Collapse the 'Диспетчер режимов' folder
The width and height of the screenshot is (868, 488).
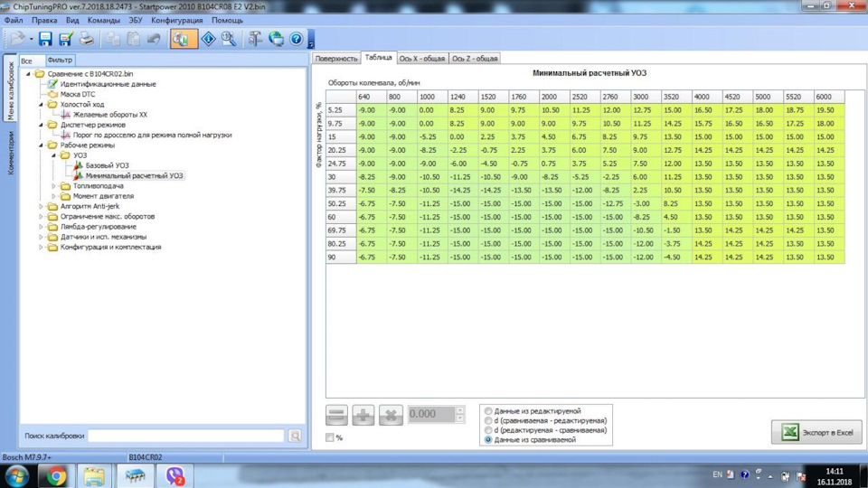pos(41,125)
